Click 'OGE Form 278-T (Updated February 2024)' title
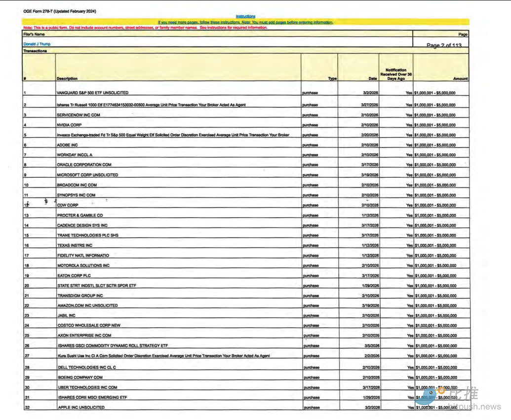 point(60,11)
